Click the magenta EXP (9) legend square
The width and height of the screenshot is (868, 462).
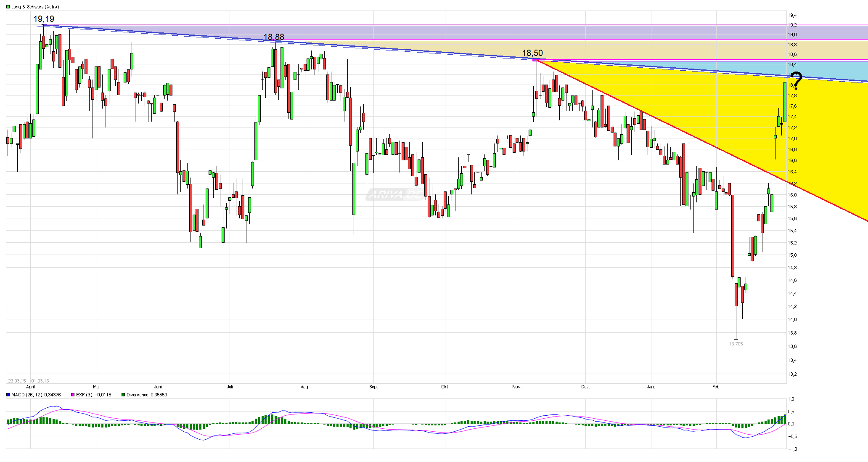pos(73,395)
